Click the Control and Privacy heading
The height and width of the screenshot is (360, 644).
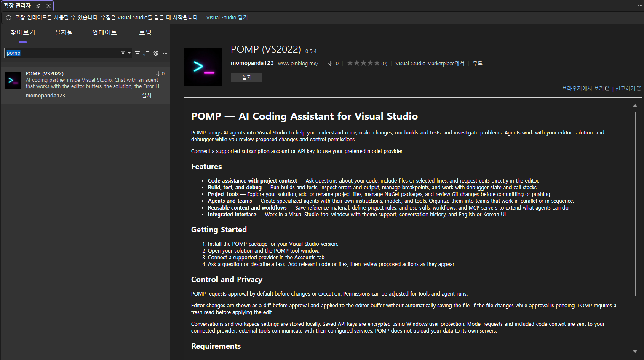click(227, 279)
